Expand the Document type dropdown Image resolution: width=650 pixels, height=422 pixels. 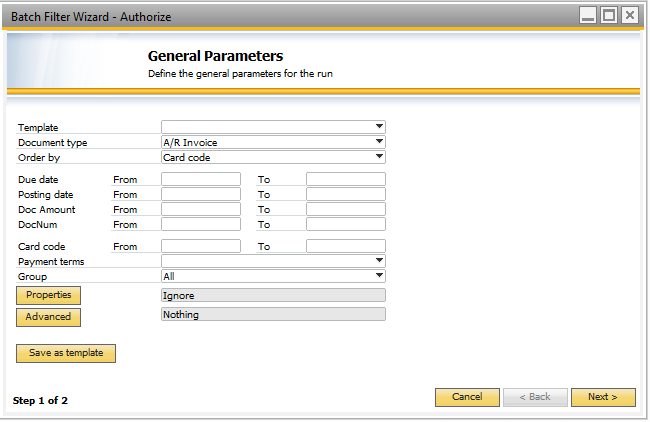273,142
